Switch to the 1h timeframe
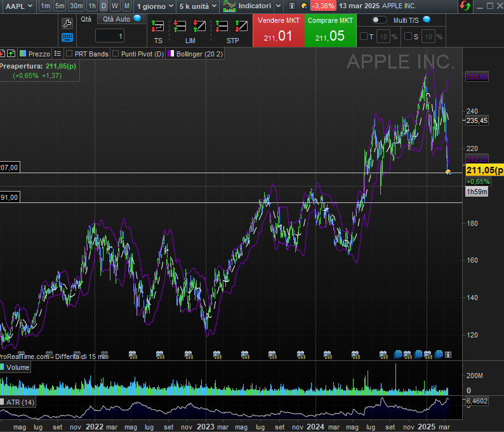The height and width of the screenshot is (432, 504). click(x=92, y=6)
